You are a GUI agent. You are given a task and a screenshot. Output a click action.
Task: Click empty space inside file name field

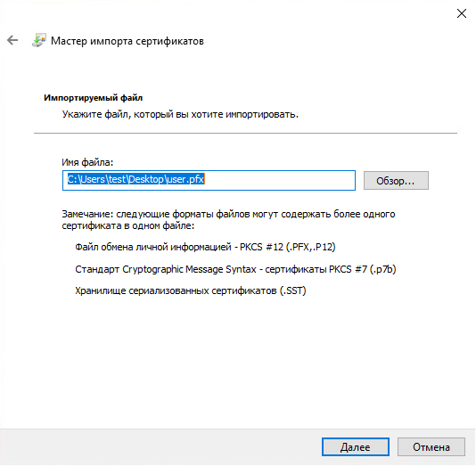tap(279, 181)
